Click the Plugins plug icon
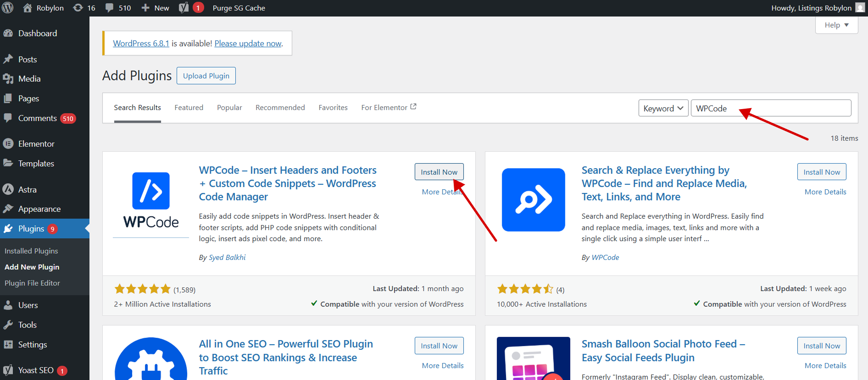The image size is (868, 380). 8,229
